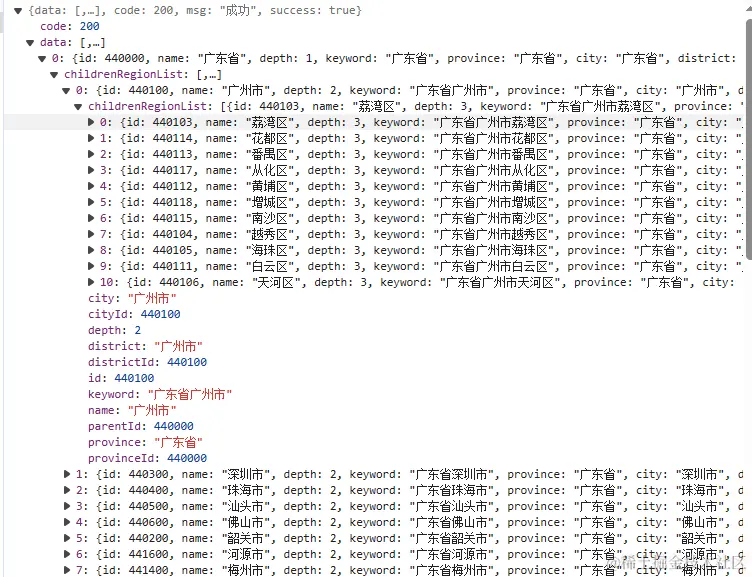Collapse 广州市's childrenRegionList array

point(78,106)
